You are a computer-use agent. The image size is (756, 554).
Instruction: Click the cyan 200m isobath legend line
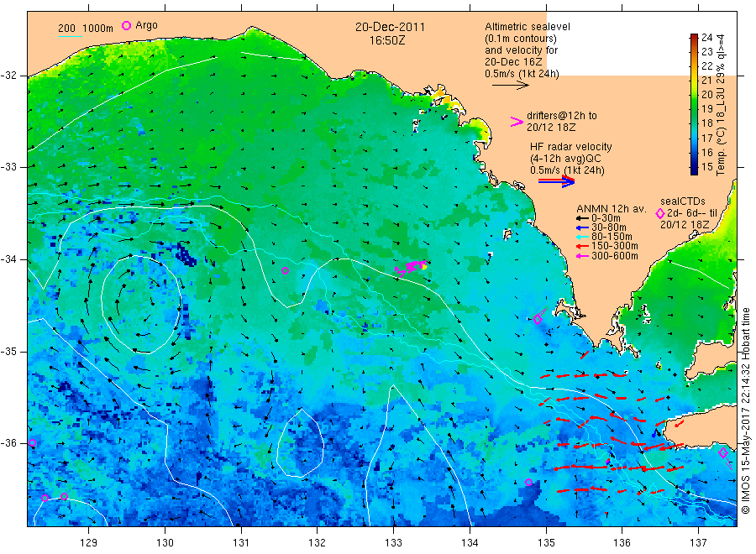(70, 36)
